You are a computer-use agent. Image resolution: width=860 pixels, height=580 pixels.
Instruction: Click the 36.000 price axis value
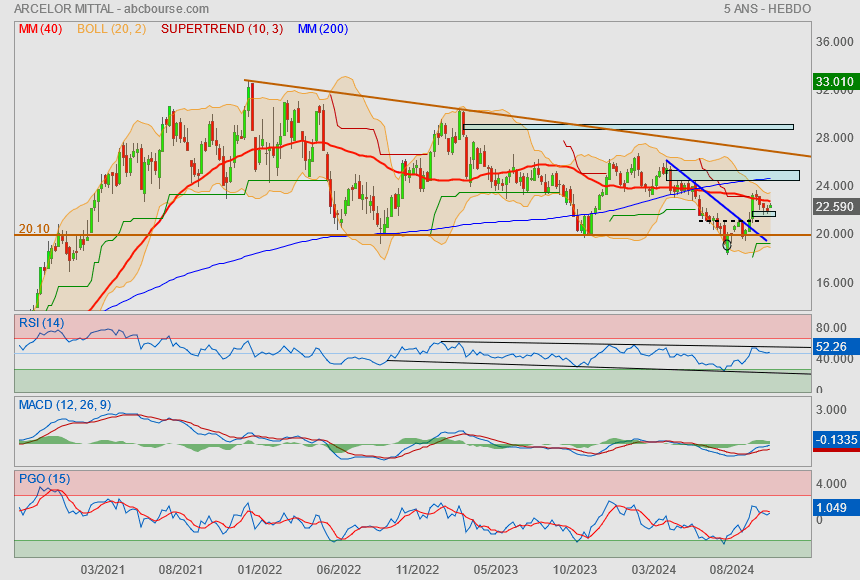coord(834,42)
